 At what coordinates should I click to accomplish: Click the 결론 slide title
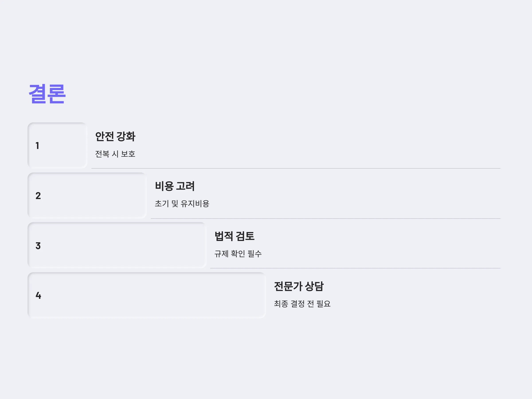pyautogui.click(x=47, y=94)
